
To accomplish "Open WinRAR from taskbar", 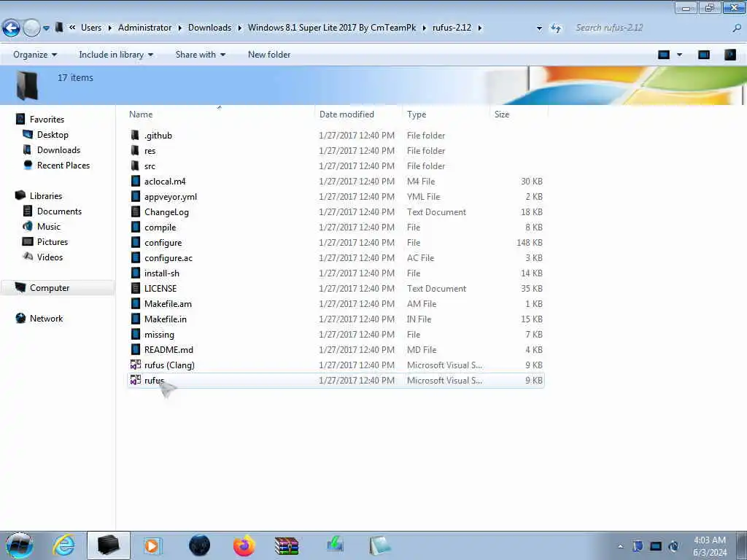I will tap(287, 545).
